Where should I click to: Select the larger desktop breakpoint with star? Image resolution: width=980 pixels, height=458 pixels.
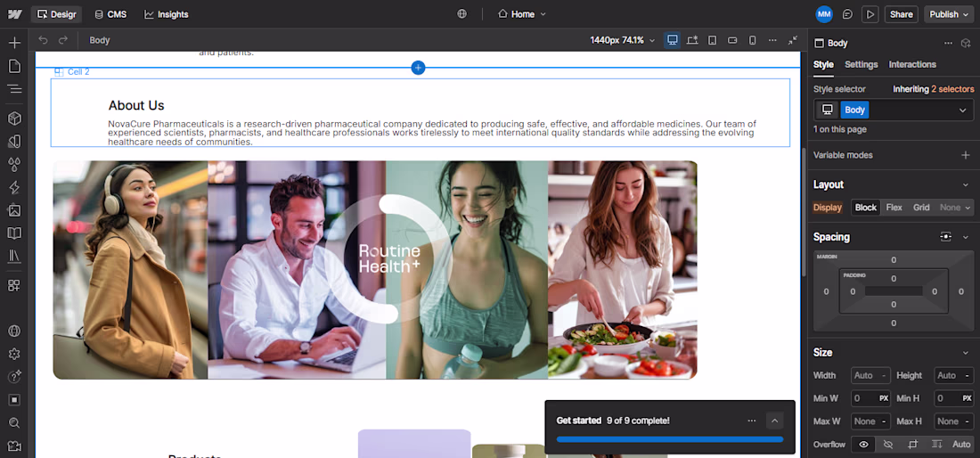(x=692, y=40)
